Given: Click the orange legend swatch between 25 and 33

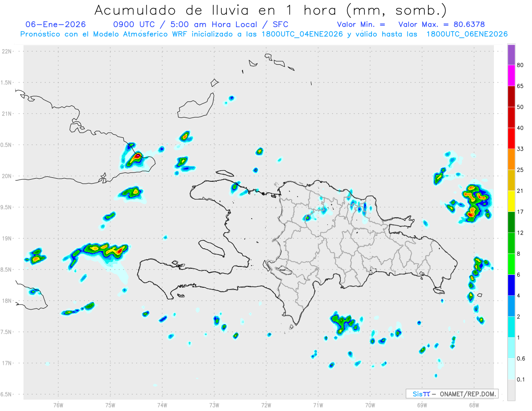Looking at the screenshot, I should (x=511, y=159).
